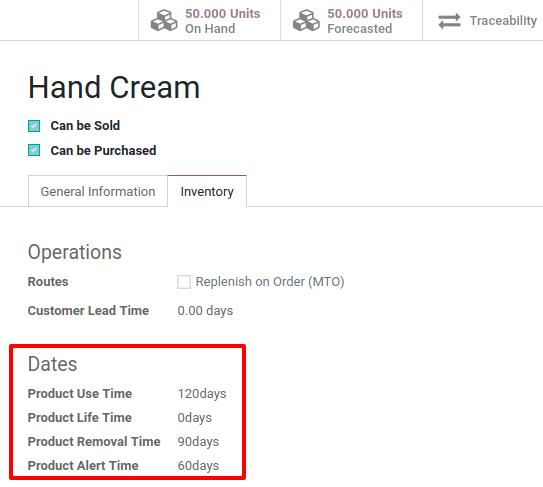Enable Replenish on Order (MTO) route
543x487 pixels.
point(184,282)
